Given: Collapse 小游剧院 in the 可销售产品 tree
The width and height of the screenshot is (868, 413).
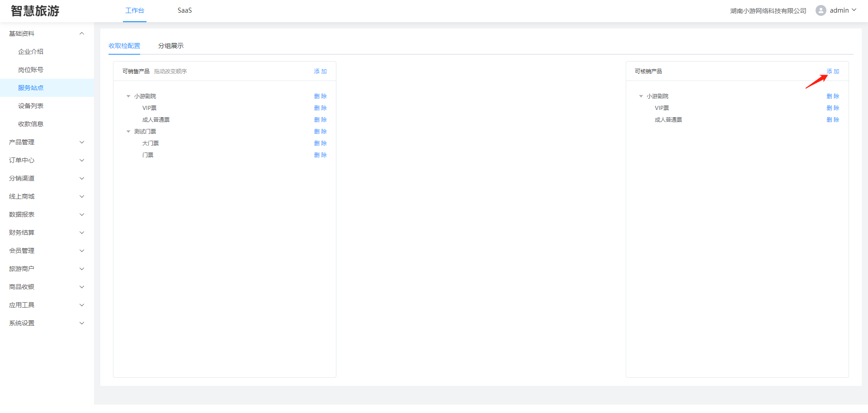Looking at the screenshot, I should pyautogui.click(x=128, y=96).
